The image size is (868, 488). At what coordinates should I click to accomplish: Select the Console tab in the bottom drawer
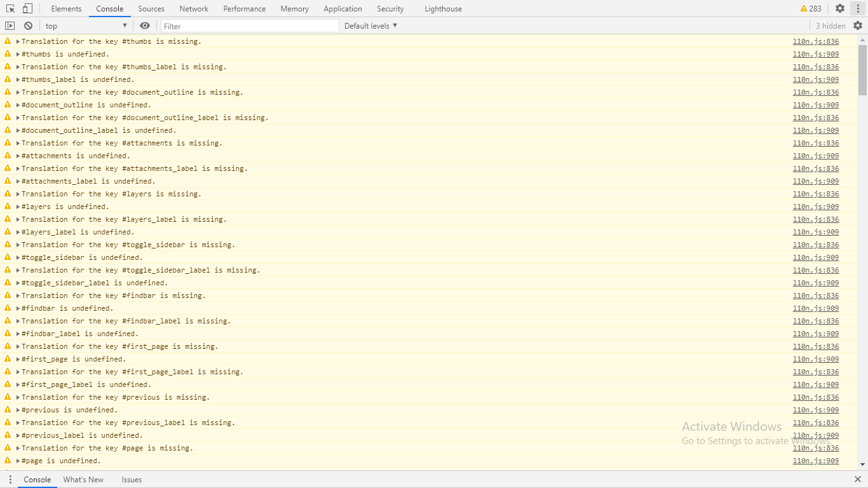point(37,480)
